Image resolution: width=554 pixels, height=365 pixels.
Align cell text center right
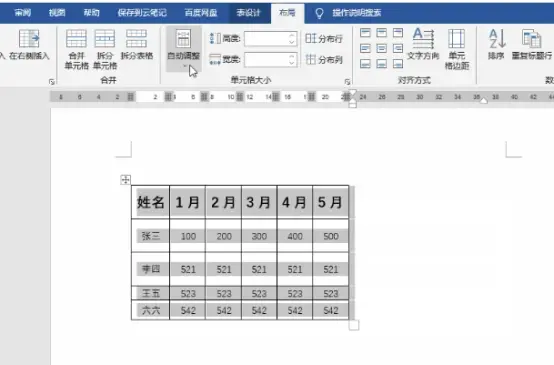click(397, 48)
